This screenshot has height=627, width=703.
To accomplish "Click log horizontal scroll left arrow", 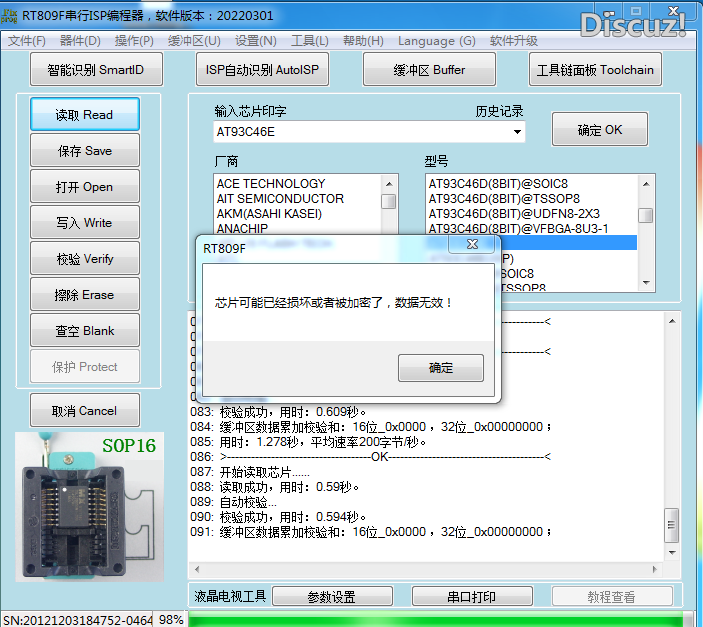I will tap(197, 569).
